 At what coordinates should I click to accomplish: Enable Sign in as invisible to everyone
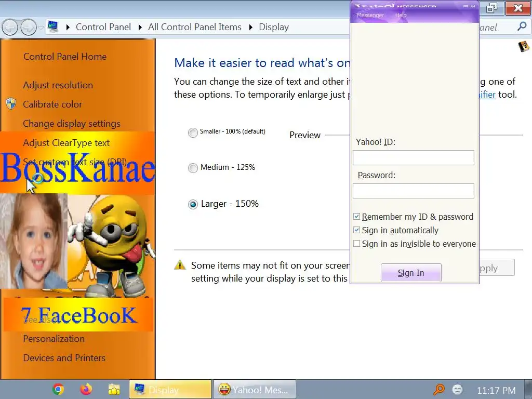[x=356, y=244]
